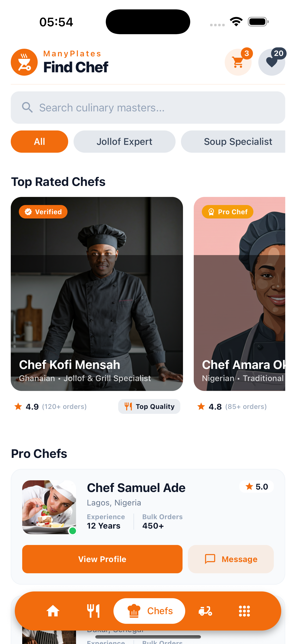
Task: View Chef Samuel Ade's profile
Action: point(102,559)
